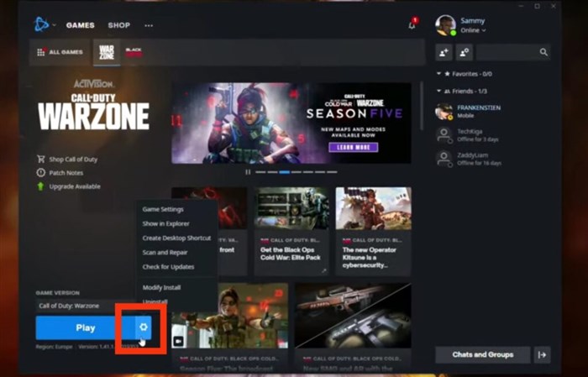Open the Game Version dropdown

(x=80, y=306)
